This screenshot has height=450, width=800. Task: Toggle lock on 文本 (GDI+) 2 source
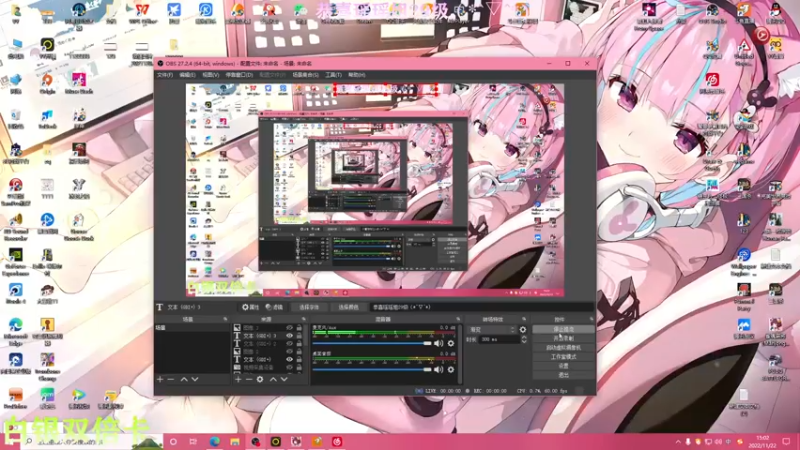coord(299,343)
